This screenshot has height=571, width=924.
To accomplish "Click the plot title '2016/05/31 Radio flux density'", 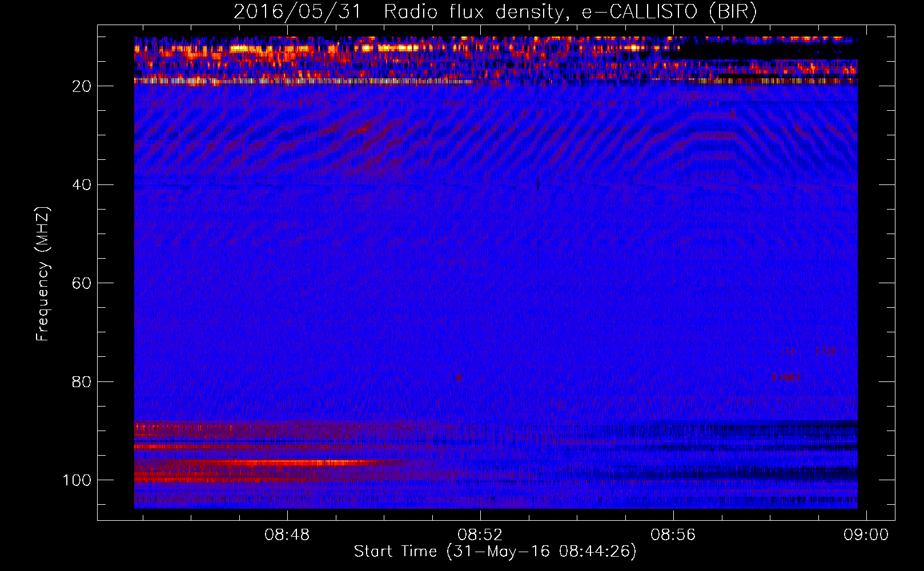I will pyautogui.click(x=495, y=12).
